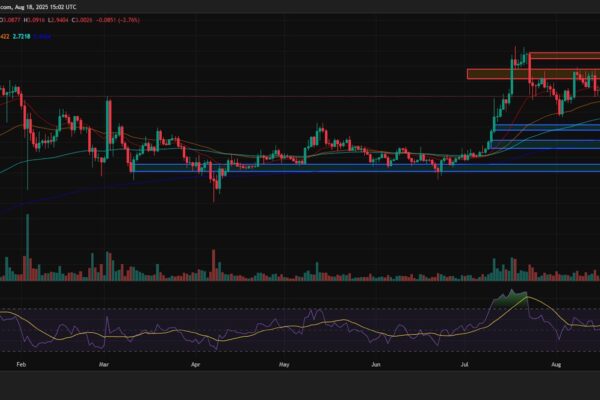Click the Jun label on time axis
Screen dimensions: 600x400
376,364
